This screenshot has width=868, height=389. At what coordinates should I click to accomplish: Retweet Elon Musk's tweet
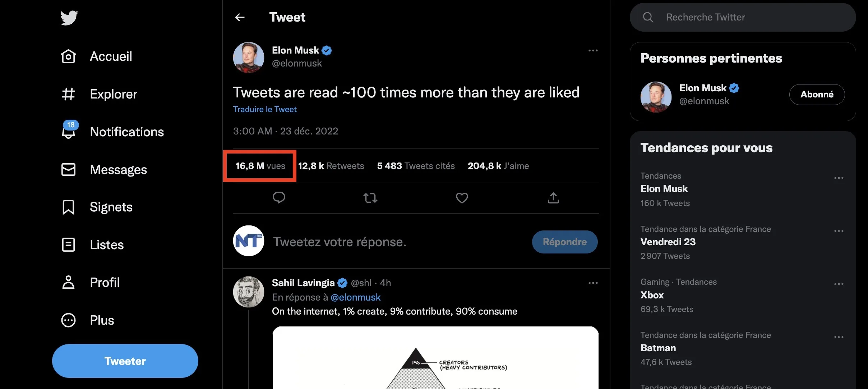370,198
